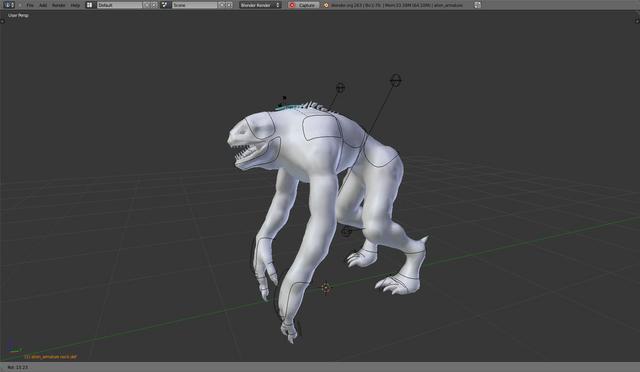
Task: Toggle fullscreen icon at right of header
Action: point(477,5)
